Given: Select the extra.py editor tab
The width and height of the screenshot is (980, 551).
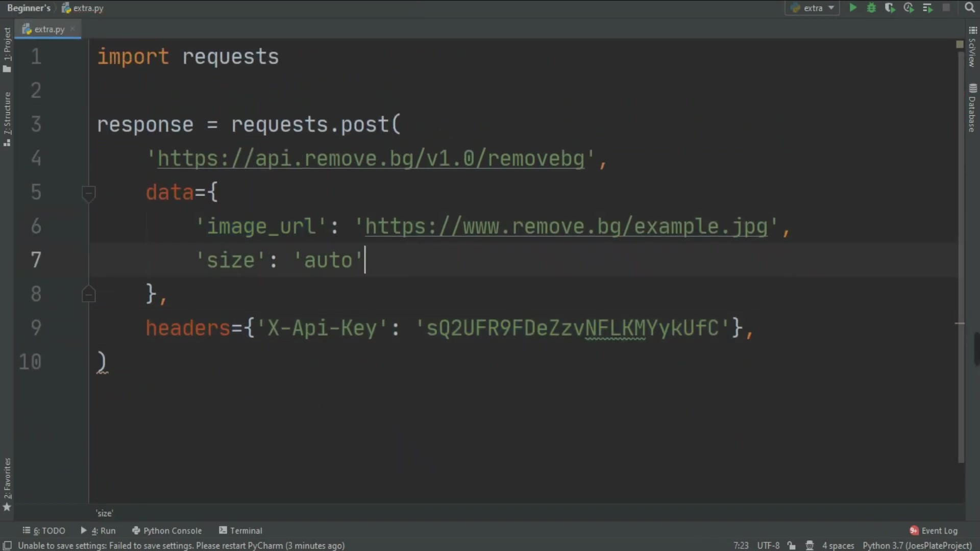Looking at the screenshot, I should point(48,29).
